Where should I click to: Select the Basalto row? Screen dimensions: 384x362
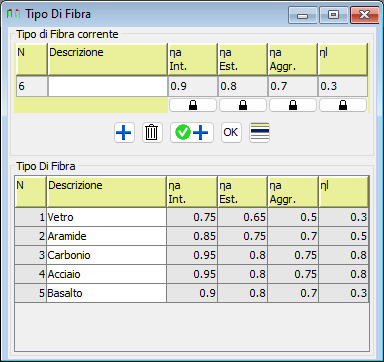pyautogui.click(x=192, y=293)
